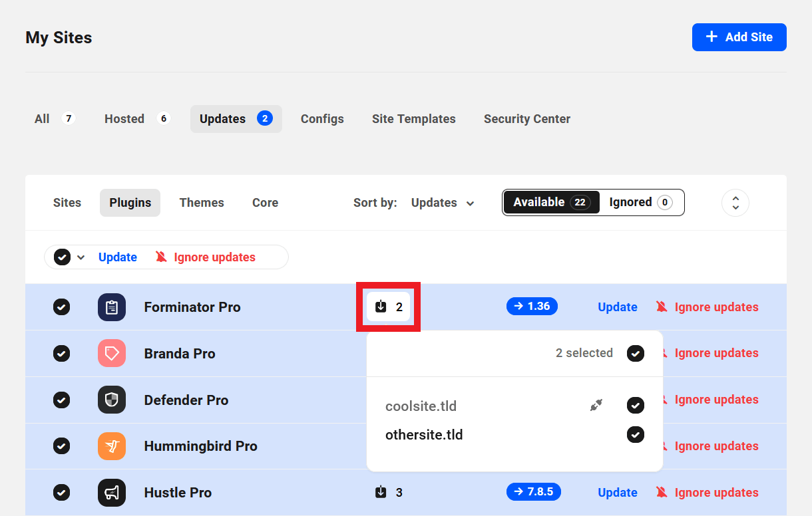This screenshot has height=516, width=812.
Task: Expand the bulk select checkbox dropdown arrow
Action: tap(81, 257)
